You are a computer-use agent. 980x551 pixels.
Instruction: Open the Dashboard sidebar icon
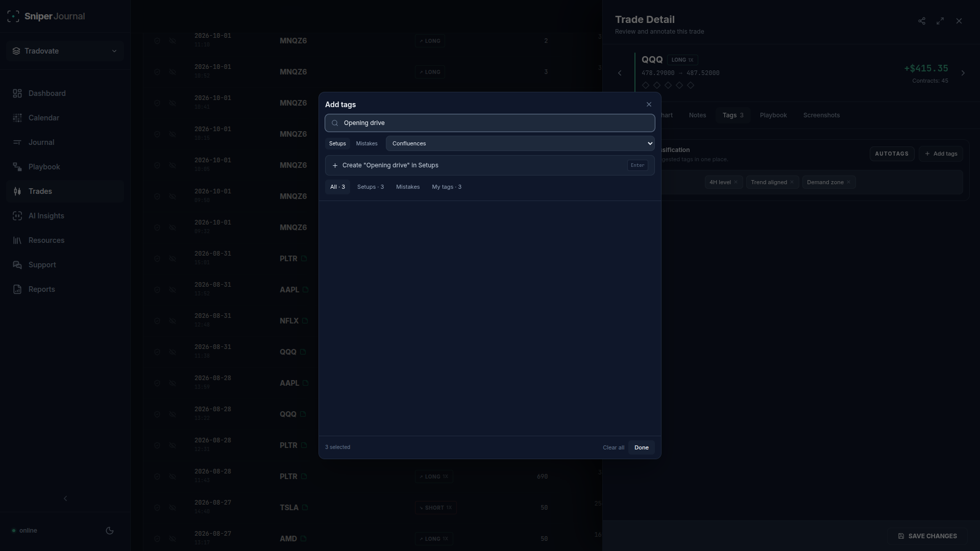coord(17,93)
